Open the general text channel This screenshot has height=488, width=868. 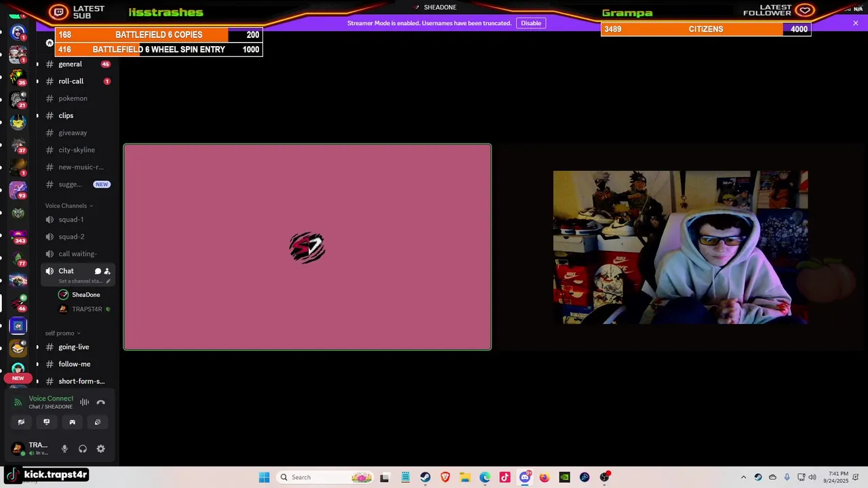[77, 64]
